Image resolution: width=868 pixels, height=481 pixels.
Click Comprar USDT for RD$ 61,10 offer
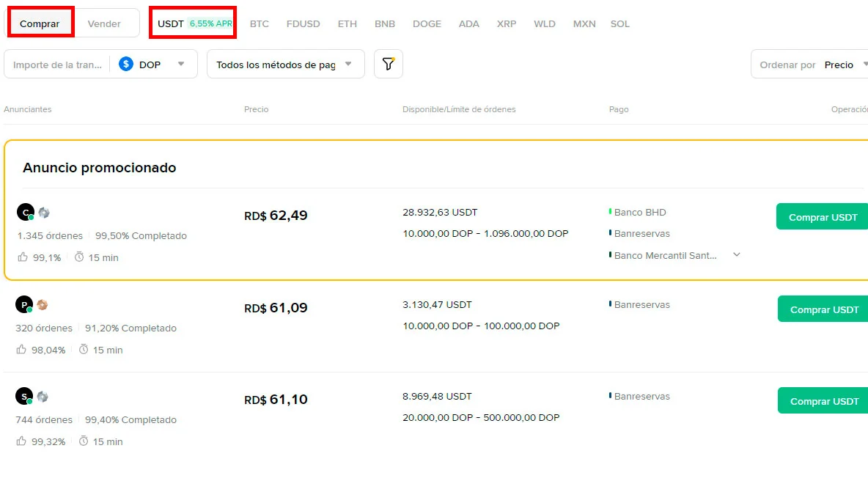click(824, 401)
